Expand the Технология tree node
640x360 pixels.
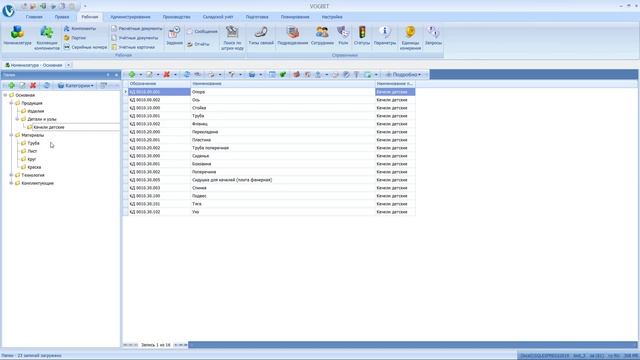(x=11, y=175)
